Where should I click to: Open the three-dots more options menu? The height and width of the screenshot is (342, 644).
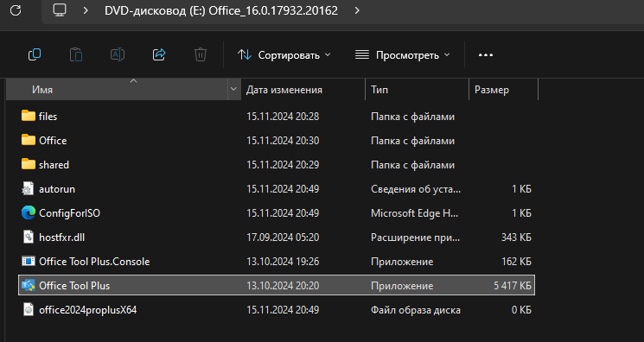tap(486, 55)
